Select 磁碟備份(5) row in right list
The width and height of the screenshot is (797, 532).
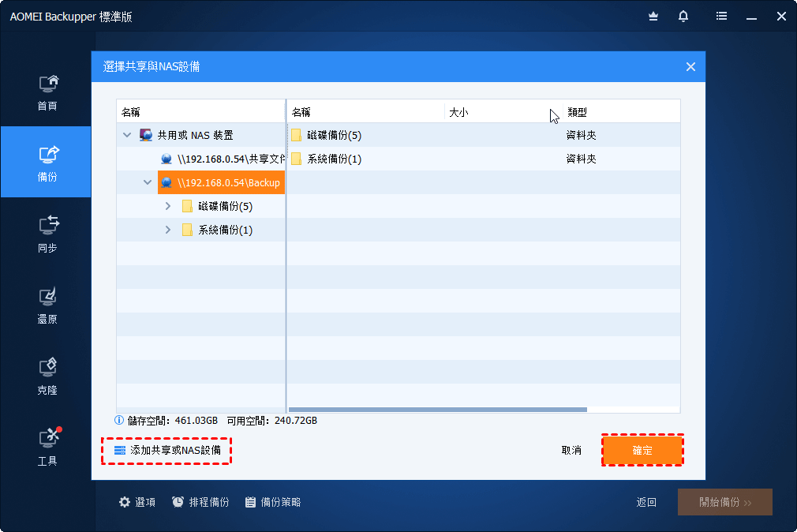tap(484, 135)
